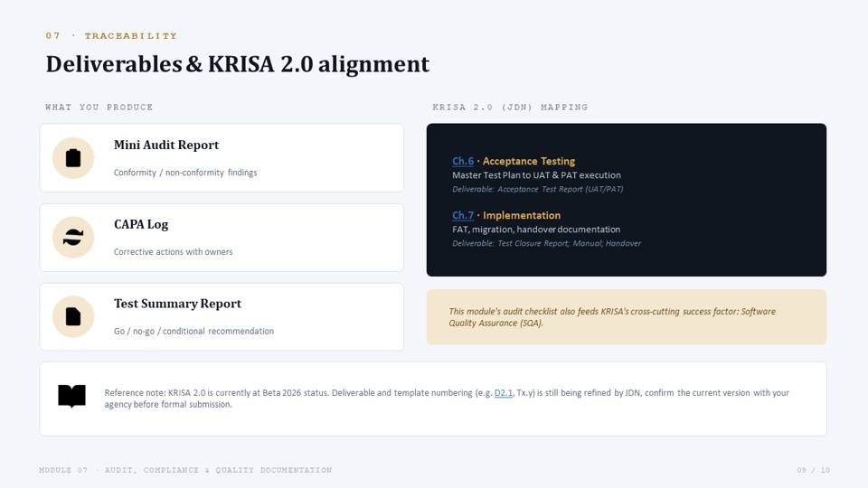Click the slide title Deliverables & KRISA 2.0 alignment
The height and width of the screenshot is (488, 868).
tap(238, 64)
